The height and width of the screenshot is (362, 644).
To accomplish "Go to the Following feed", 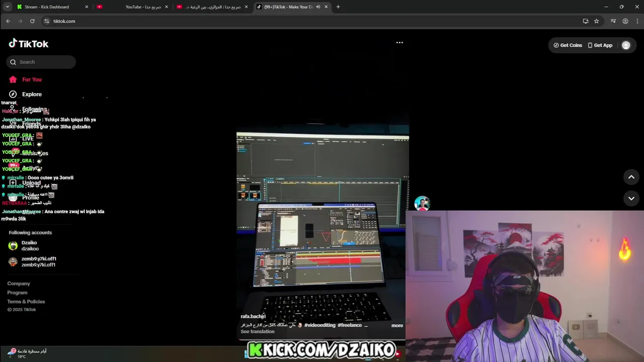I will pyautogui.click(x=29, y=109).
